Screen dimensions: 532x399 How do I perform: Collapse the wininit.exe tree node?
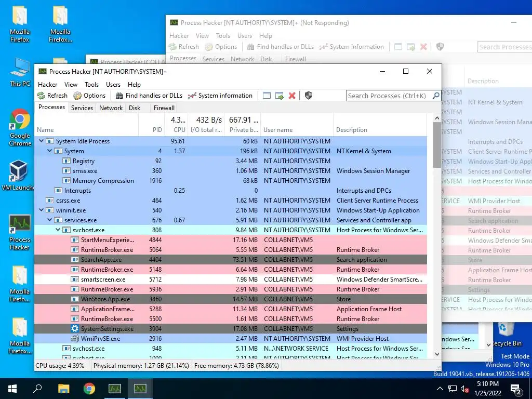[x=42, y=210]
